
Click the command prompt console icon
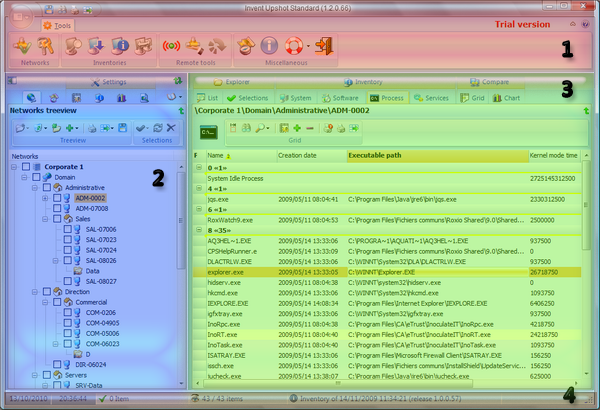(209, 132)
